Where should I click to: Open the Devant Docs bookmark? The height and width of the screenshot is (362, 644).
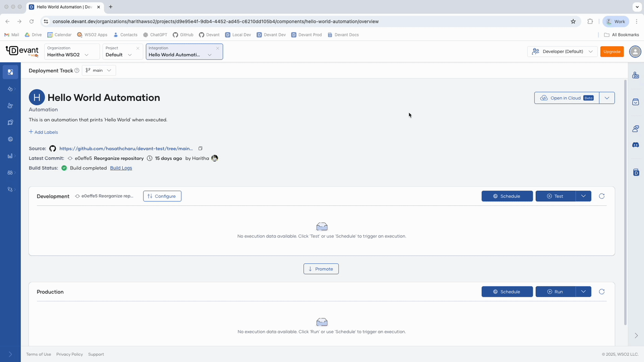[343, 35]
